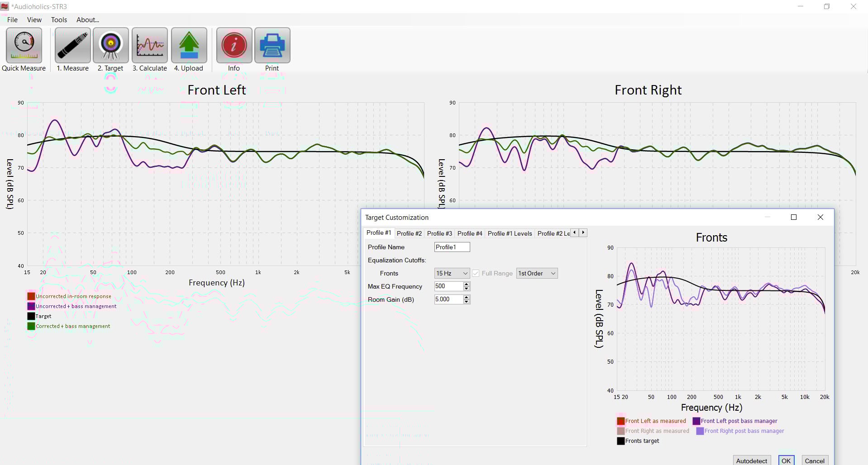
Task: Click the Profile Name text field
Action: pos(452,247)
